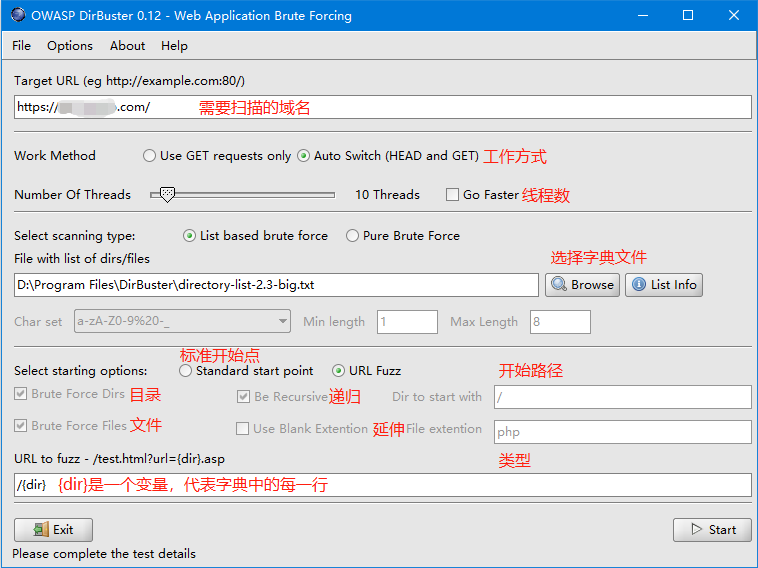Click the Browse button with magnifier icon
Viewport: 758px width, 568px height.
click(x=582, y=285)
